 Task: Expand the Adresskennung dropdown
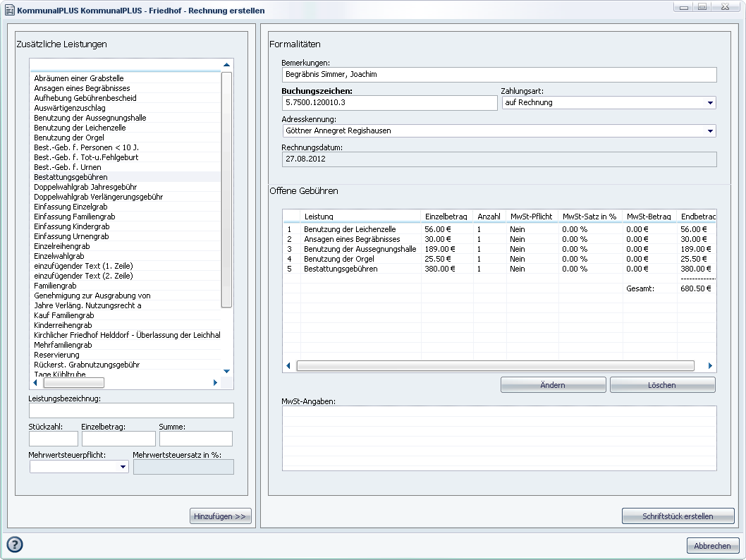[x=709, y=131]
